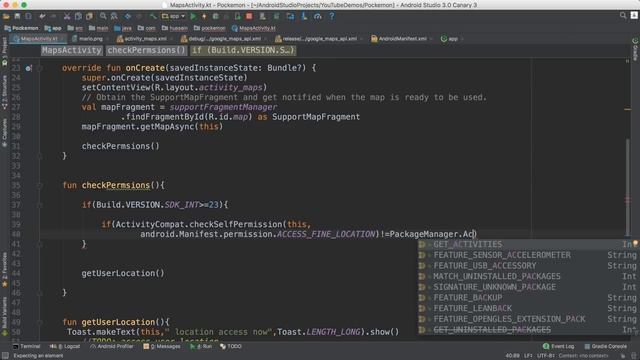Viewport: 640px width, 360px height.
Task: Click the Replace icon in toolbar
Action: 114,16
